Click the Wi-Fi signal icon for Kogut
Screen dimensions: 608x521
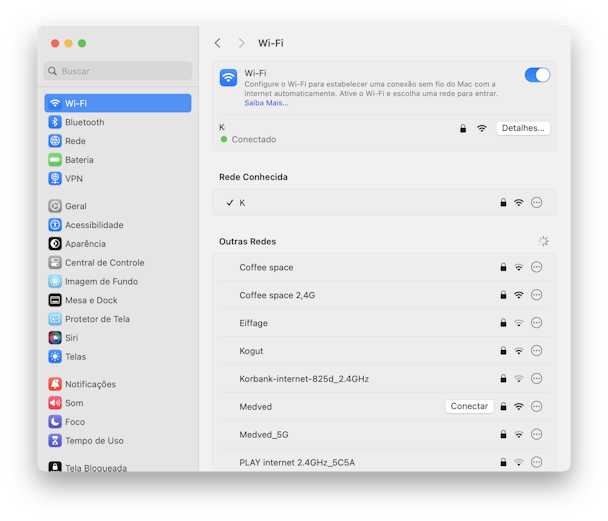518,351
